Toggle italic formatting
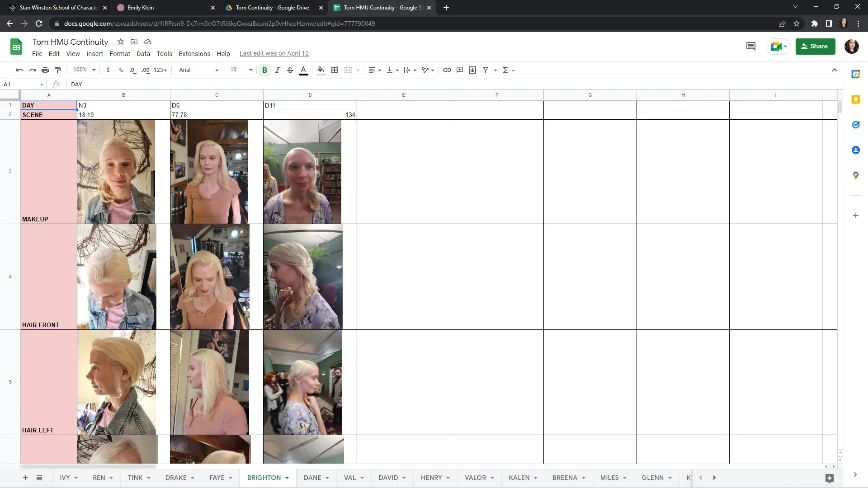Viewport: 868px width, 488px height. pyautogui.click(x=278, y=70)
